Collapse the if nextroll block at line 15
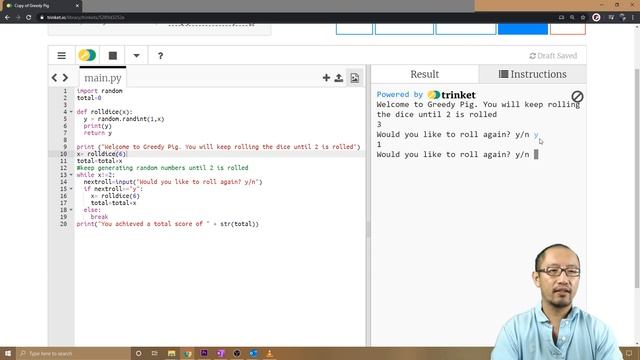Image resolution: width=640 pixels, height=360 pixels. [71, 189]
